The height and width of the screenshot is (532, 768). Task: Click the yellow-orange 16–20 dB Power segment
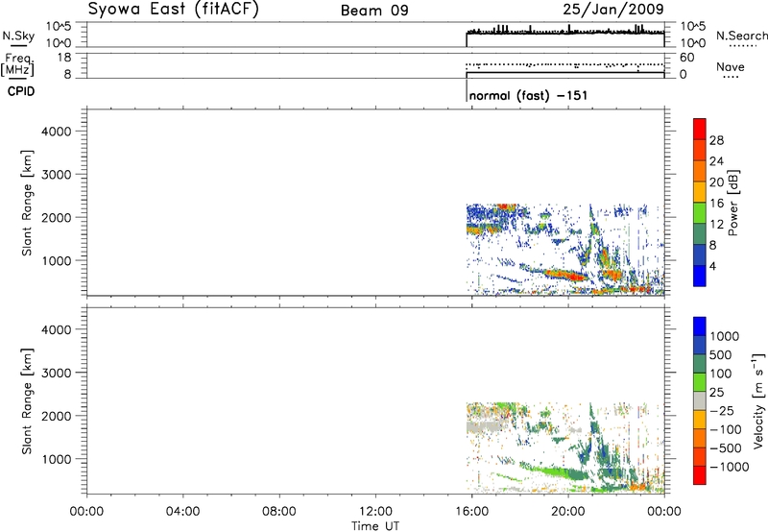700,191
